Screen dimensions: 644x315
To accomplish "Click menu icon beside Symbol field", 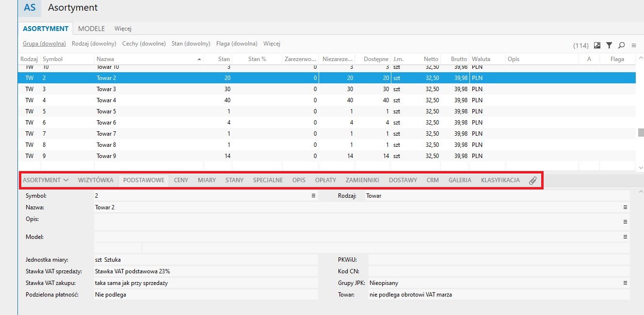I will 313,196.
